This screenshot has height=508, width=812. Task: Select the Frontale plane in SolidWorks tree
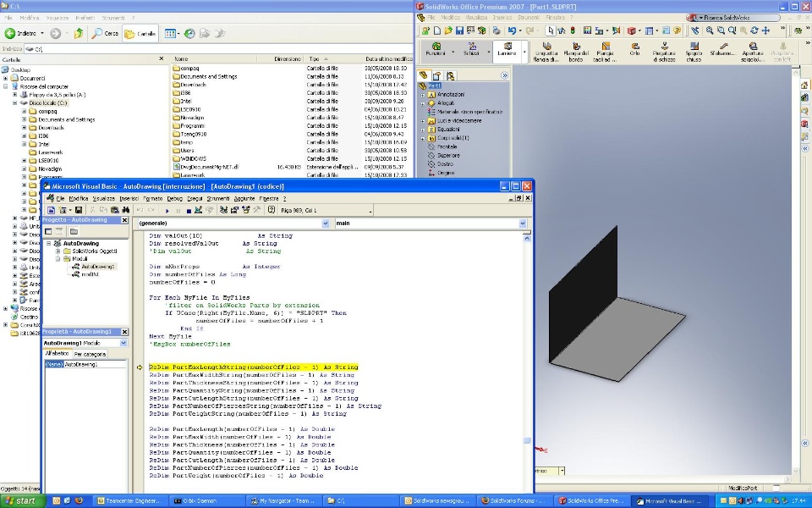[x=447, y=146]
